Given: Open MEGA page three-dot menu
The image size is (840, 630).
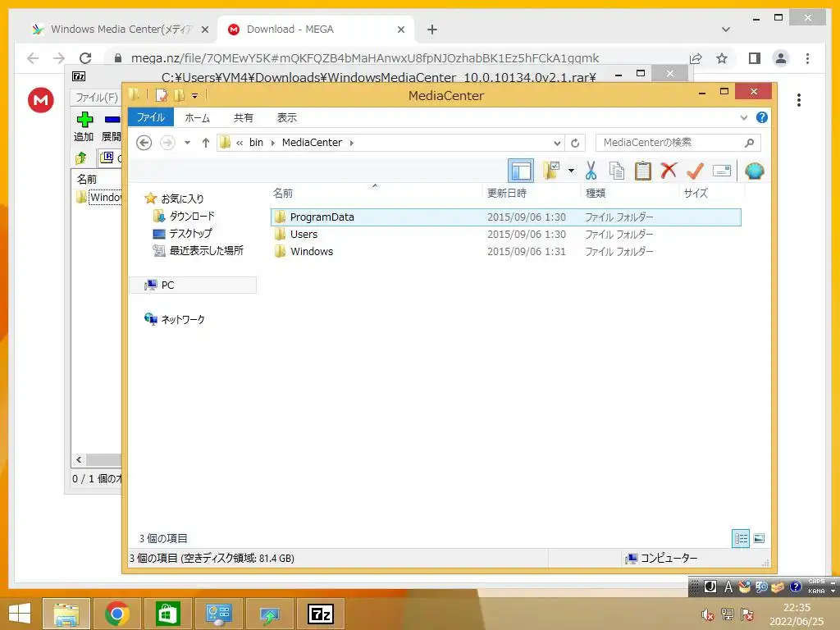Looking at the screenshot, I should 799,100.
